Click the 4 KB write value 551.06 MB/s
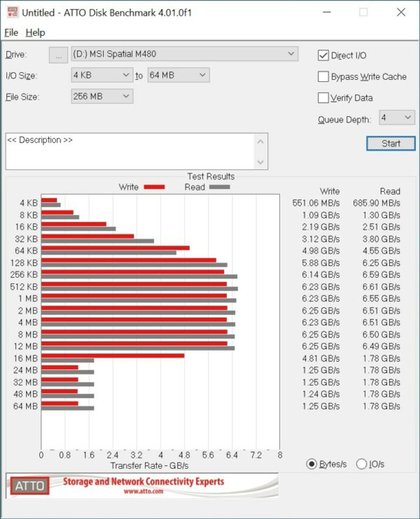Viewport: 420px width, 519px height. [316, 203]
